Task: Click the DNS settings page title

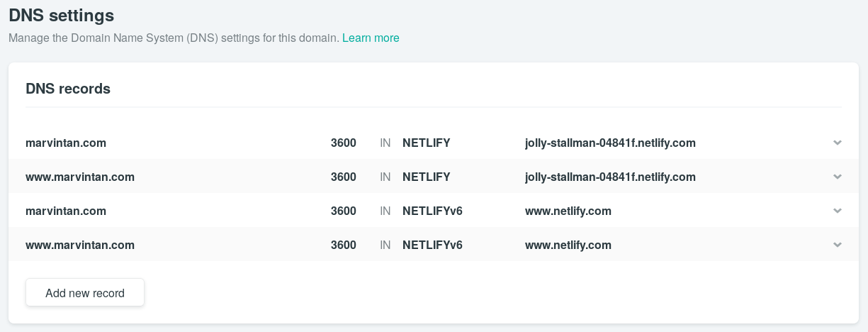Action: pos(61,15)
